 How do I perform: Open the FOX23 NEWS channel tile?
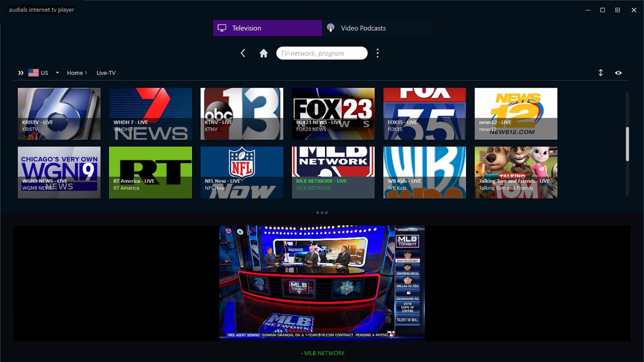333,114
